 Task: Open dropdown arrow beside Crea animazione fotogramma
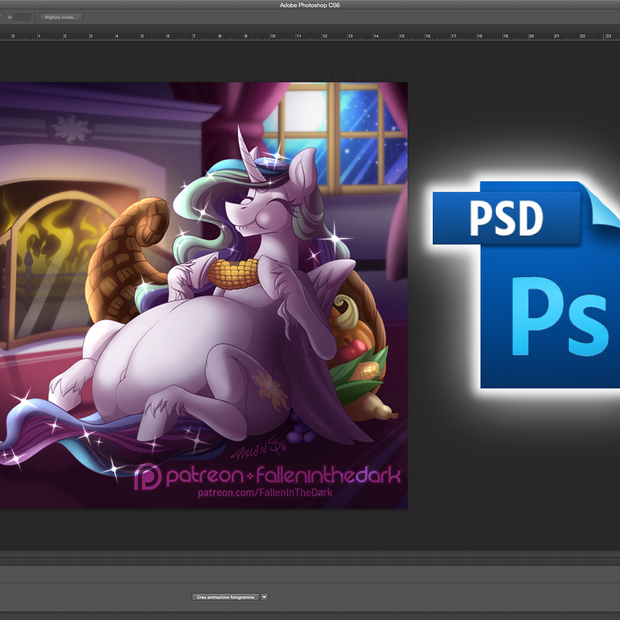click(x=264, y=597)
